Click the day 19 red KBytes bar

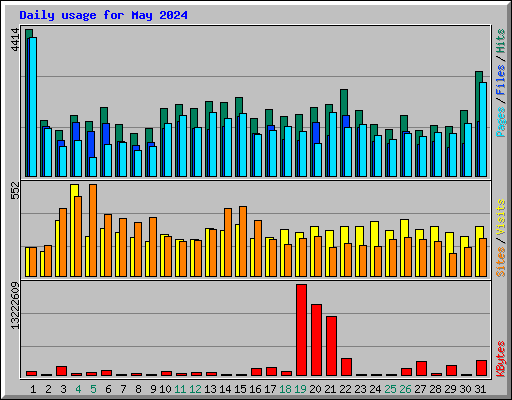coord(301,330)
